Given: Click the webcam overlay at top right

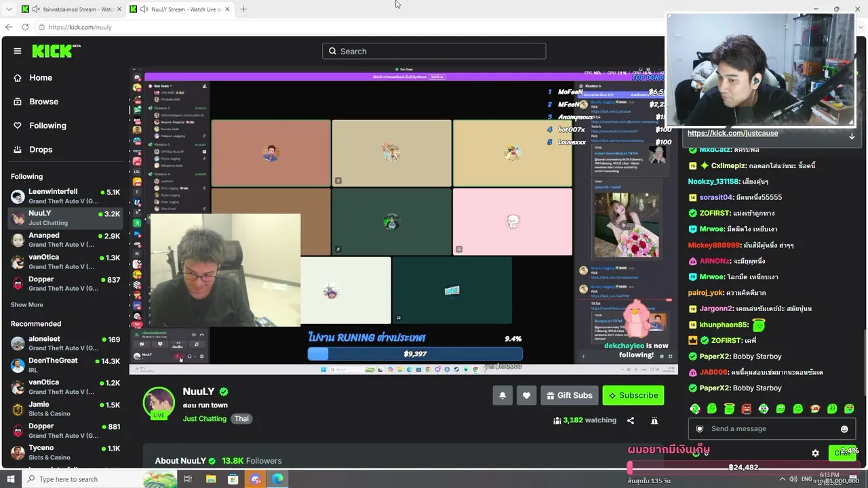Looking at the screenshot, I should point(760,70).
